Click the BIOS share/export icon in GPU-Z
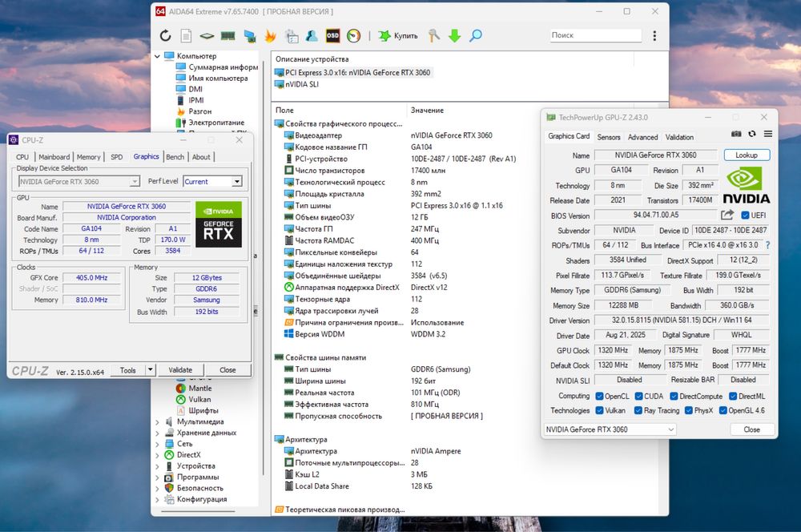 [727, 215]
